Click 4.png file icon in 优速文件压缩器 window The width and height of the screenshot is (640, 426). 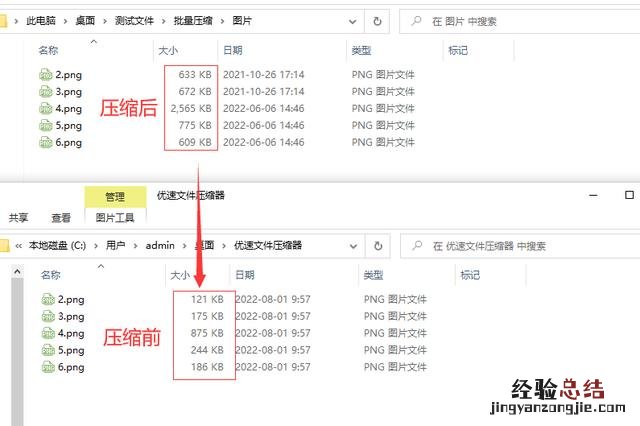[48, 333]
